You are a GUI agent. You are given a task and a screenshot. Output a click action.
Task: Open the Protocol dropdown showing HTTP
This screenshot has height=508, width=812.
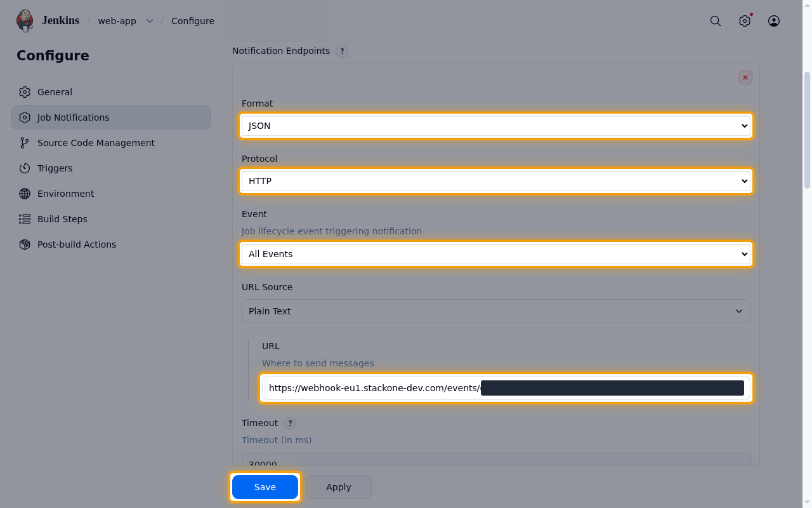(x=496, y=181)
